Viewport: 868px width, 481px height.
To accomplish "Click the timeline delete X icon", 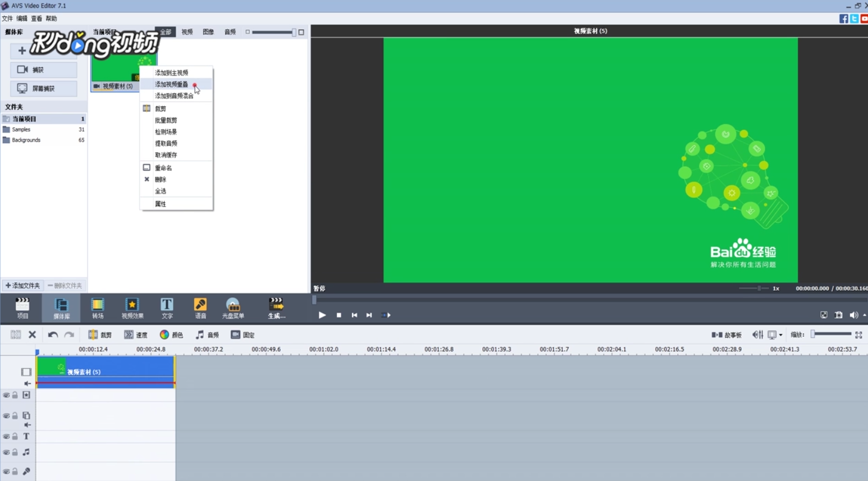I will click(x=32, y=335).
